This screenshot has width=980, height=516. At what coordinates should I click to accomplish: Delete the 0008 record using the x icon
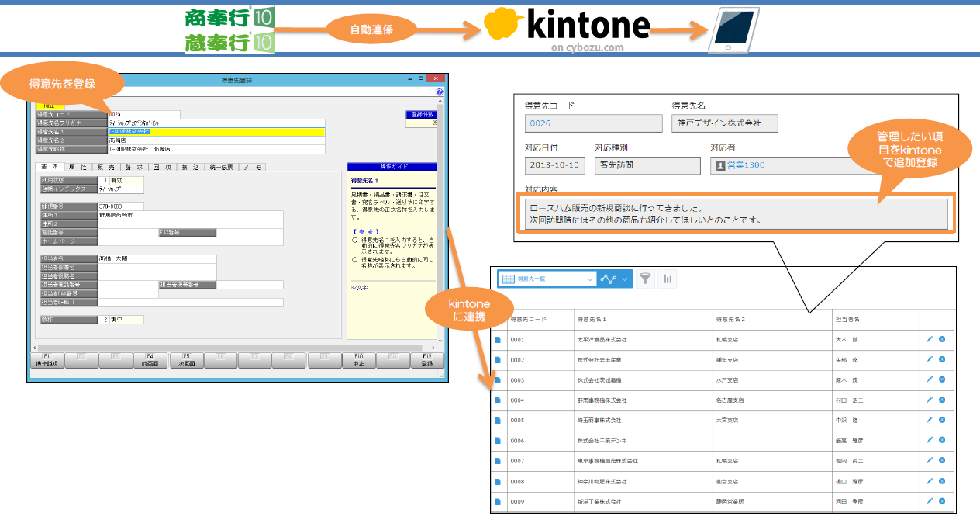pyautogui.click(x=942, y=481)
